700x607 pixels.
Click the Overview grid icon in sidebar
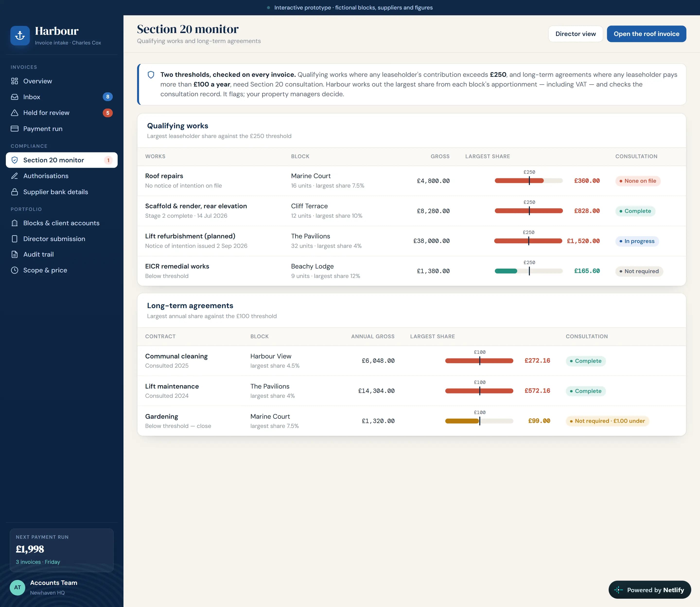click(15, 81)
